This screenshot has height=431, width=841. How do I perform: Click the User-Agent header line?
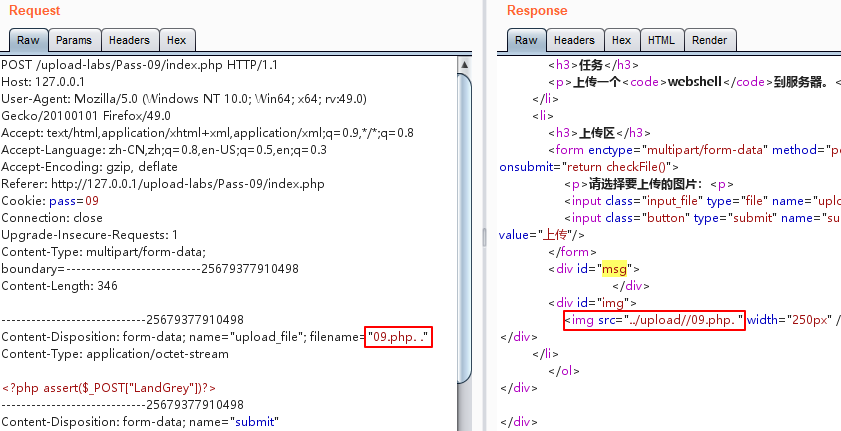click(x=184, y=99)
